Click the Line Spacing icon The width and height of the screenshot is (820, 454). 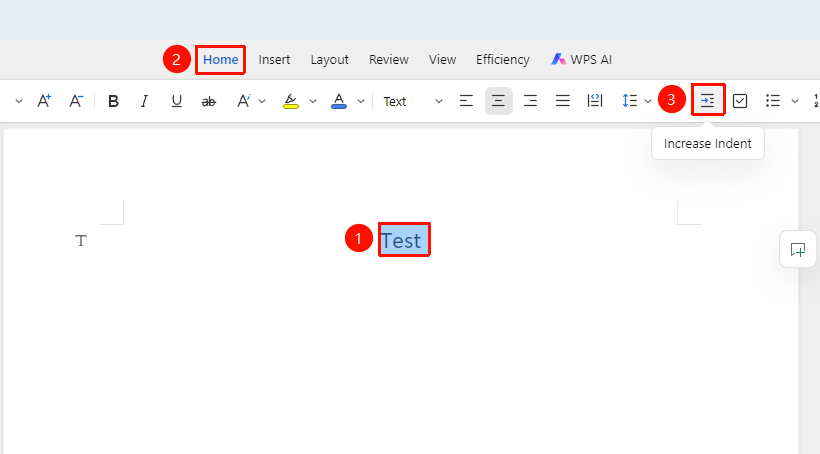(629, 100)
